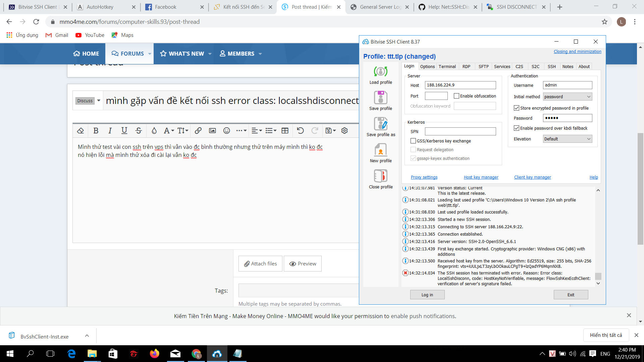Open the Services tab

[502, 66]
